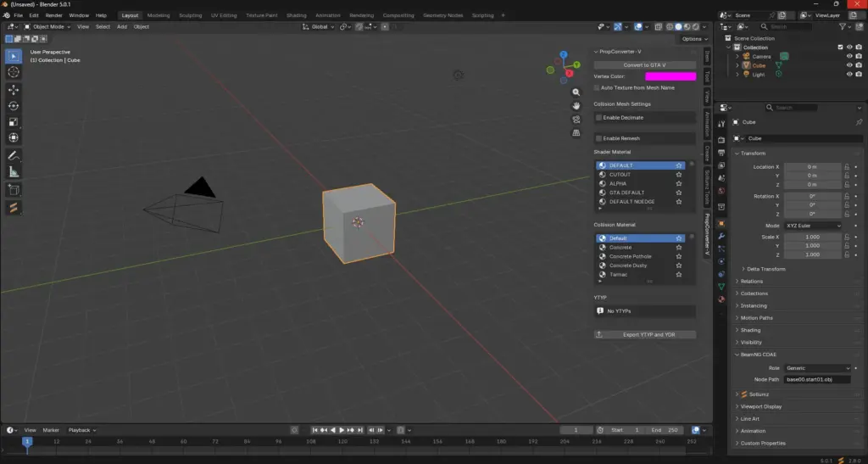Select the Rotate tool
The width and height of the screenshot is (868, 464).
click(x=14, y=106)
